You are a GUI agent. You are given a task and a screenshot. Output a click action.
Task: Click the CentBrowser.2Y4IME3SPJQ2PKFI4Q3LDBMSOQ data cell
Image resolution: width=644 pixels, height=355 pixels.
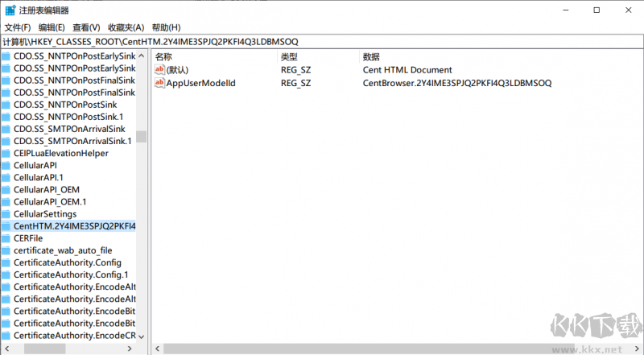pos(456,83)
